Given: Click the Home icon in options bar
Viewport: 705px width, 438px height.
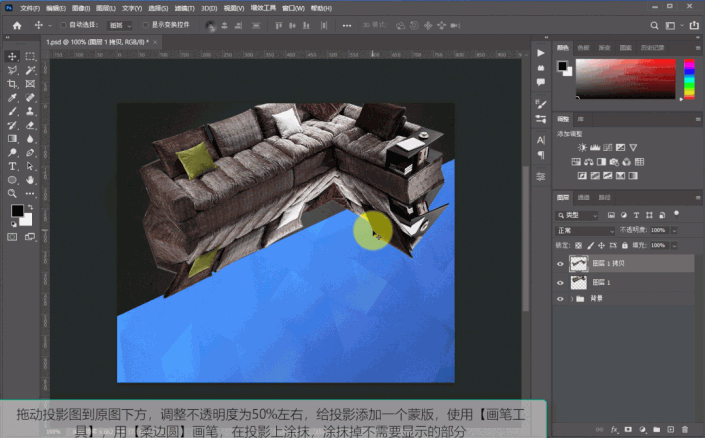Looking at the screenshot, I should [17, 26].
